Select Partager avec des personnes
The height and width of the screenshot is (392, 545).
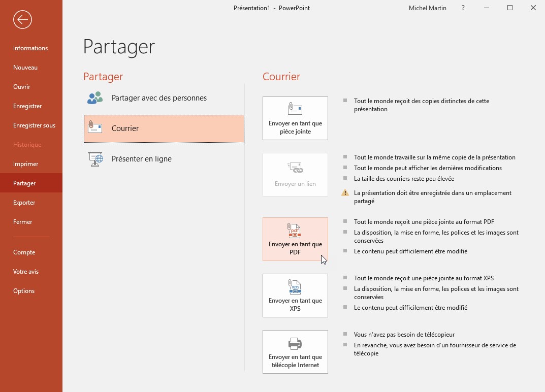(164, 98)
